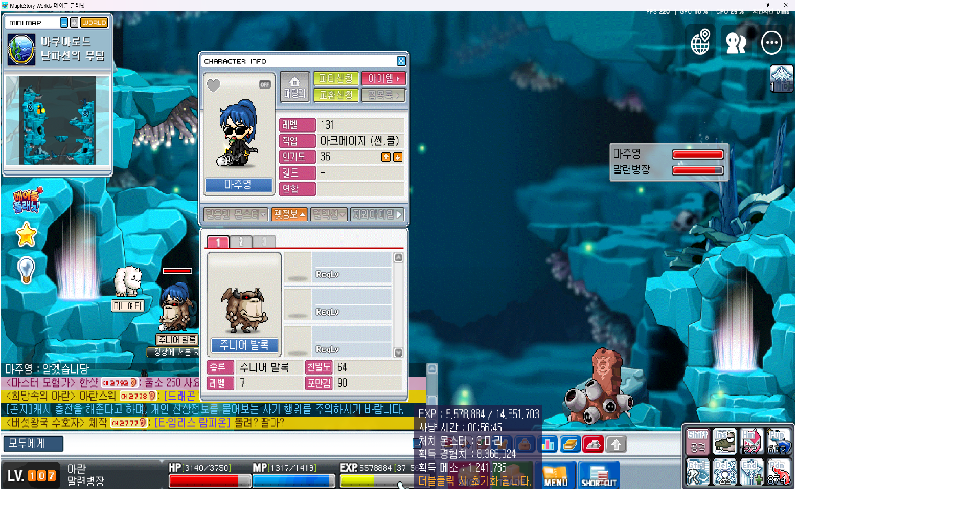Click the level value '131'
The height and width of the screenshot is (526, 980).
coord(327,125)
